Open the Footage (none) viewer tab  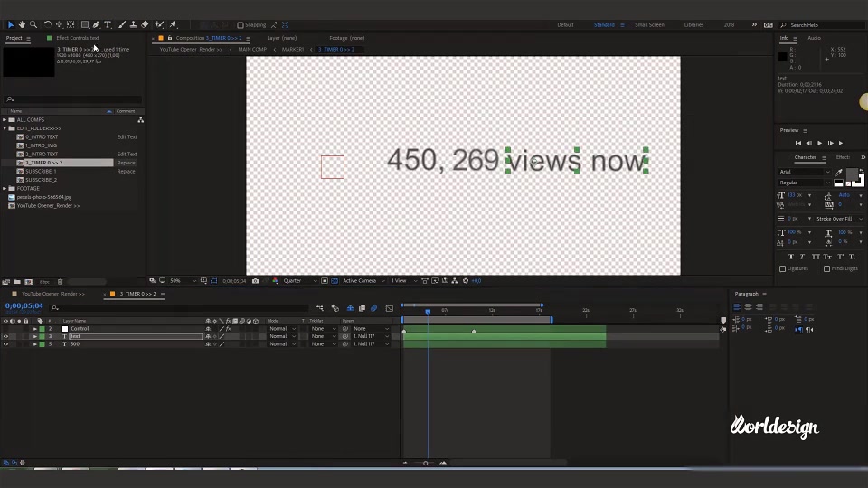click(x=346, y=38)
